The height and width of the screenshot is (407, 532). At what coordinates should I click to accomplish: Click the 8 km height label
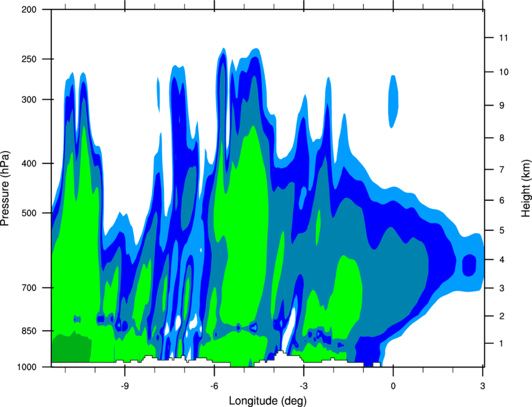tap(502, 138)
